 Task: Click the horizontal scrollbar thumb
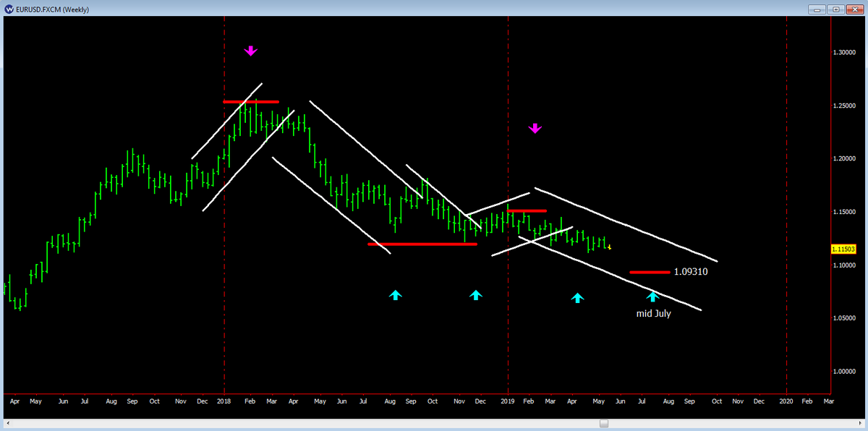click(x=604, y=423)
